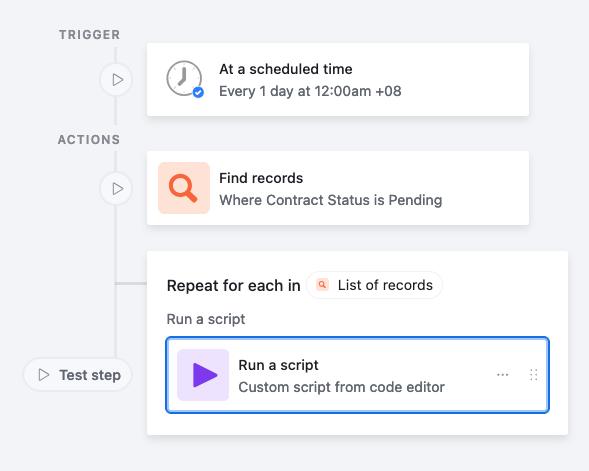Open the Find records action card
This screenshot has width=589, height=471.
click(338, 188)
